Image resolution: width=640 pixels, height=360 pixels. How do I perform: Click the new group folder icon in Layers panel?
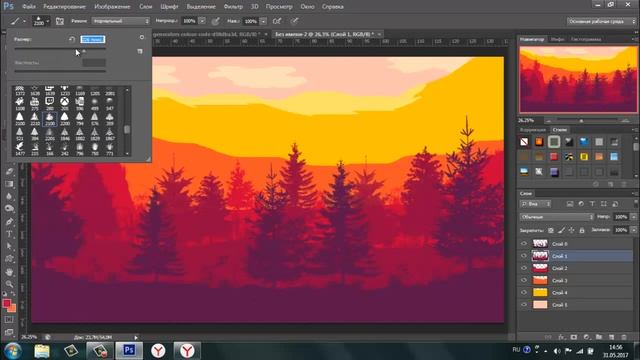click(599, 337)
